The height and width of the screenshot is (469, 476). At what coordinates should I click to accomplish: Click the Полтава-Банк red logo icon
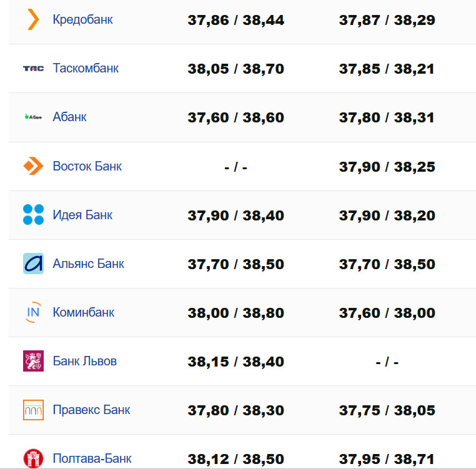33,458
